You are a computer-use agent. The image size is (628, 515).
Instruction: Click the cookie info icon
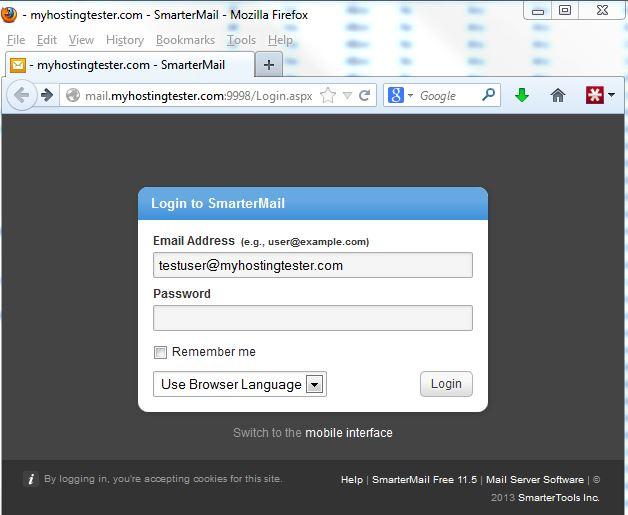[31, 479]
